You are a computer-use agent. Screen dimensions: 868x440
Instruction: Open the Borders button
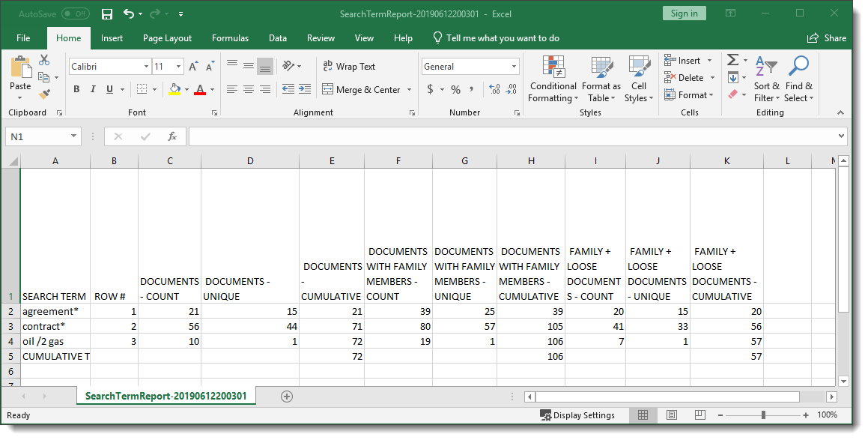(142, 89)
